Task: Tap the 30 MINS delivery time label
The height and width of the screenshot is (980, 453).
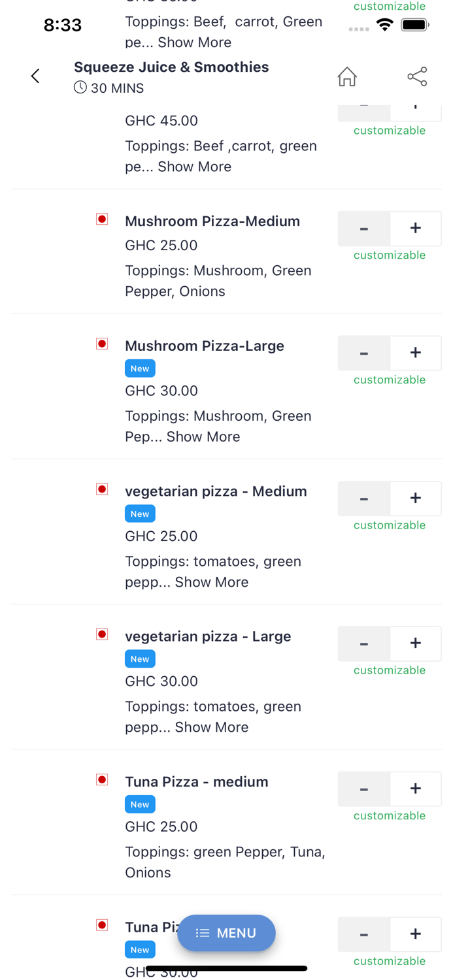Action: point(116,88)
